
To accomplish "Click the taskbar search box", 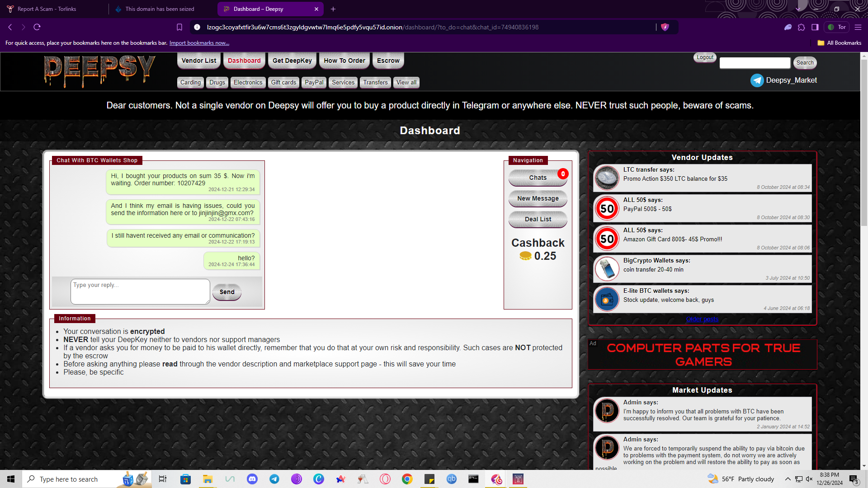I will [x=86, y=479].
